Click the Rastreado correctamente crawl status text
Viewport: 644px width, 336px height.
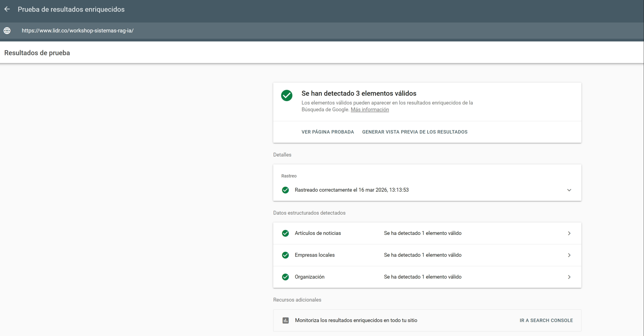click(351, 190)
